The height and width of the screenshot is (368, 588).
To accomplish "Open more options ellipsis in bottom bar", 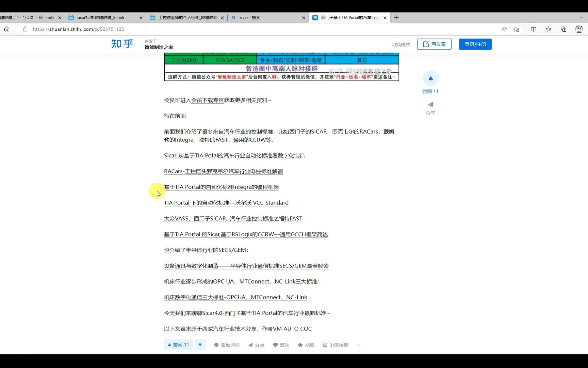I will (x=359, y=345).
